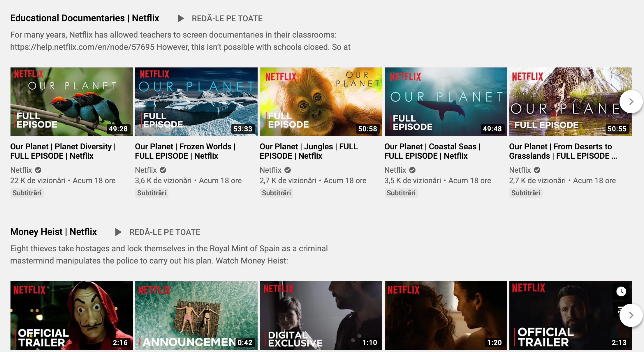Click title From Deserts to Grasslands

[563, 151]
